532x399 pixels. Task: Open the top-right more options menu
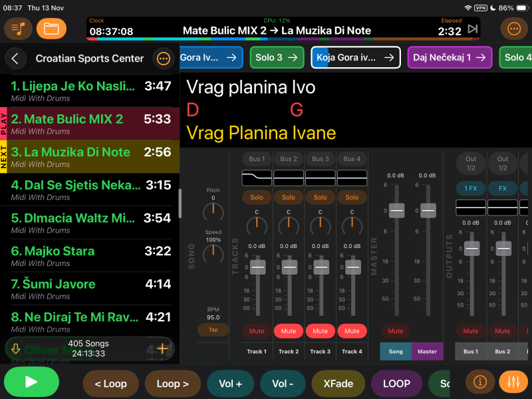(x=513, y=29)
